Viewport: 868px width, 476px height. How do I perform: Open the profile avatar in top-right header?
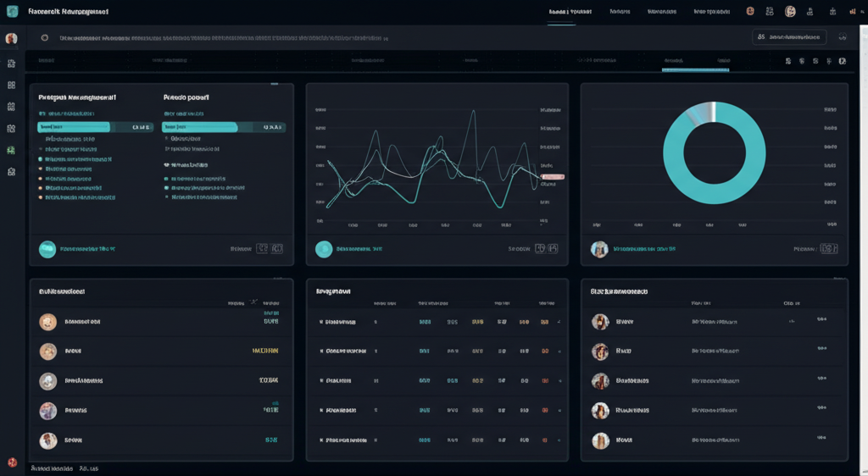[790, 12]
